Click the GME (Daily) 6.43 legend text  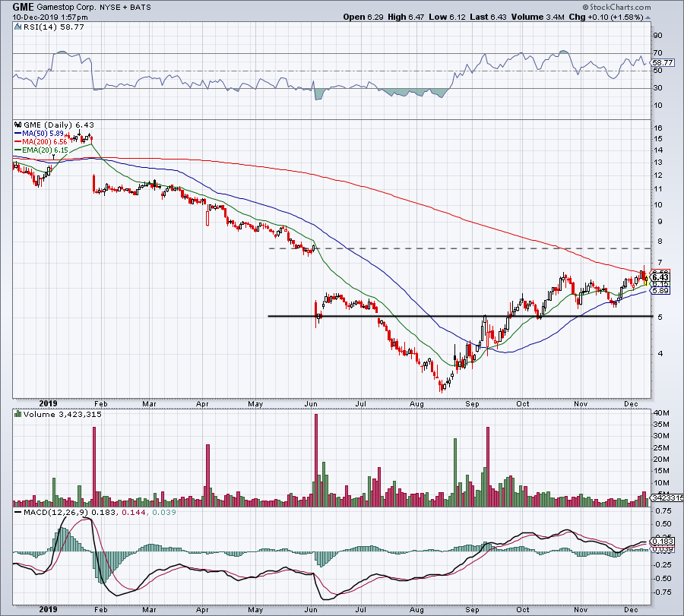point(59,125)
